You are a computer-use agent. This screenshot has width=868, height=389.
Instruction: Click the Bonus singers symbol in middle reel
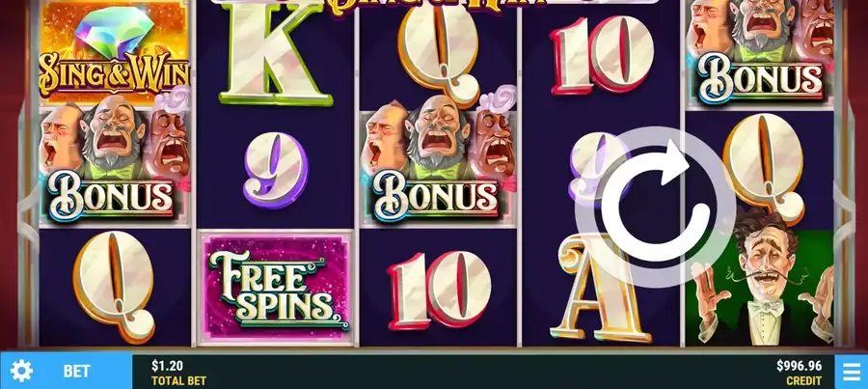[439, 165]
